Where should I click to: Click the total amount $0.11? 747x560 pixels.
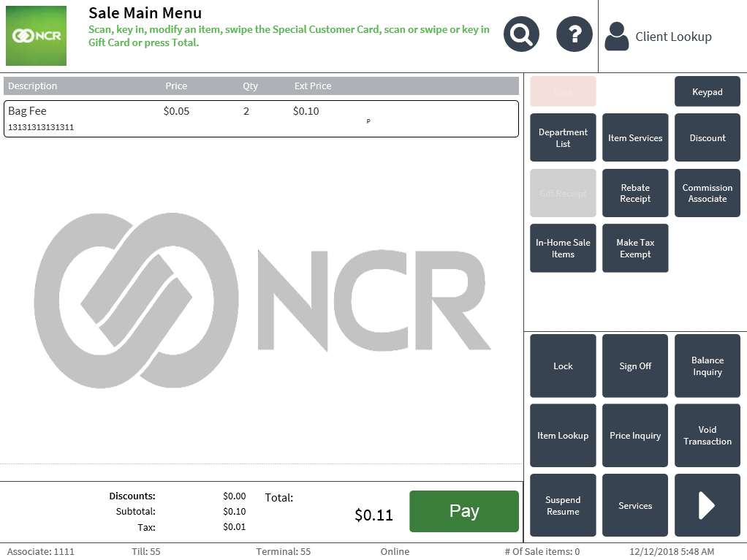pos(373,515)
